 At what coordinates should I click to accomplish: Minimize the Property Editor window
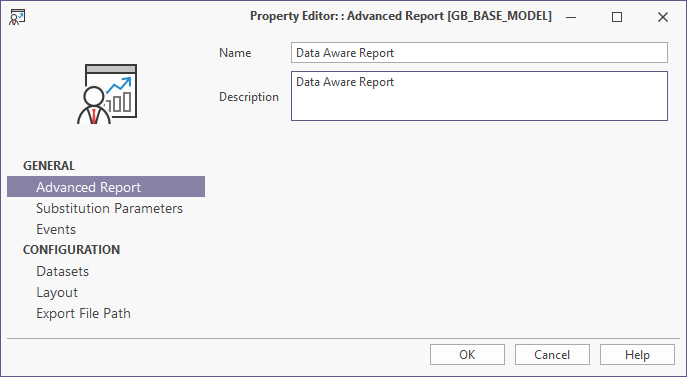(571, 17)
